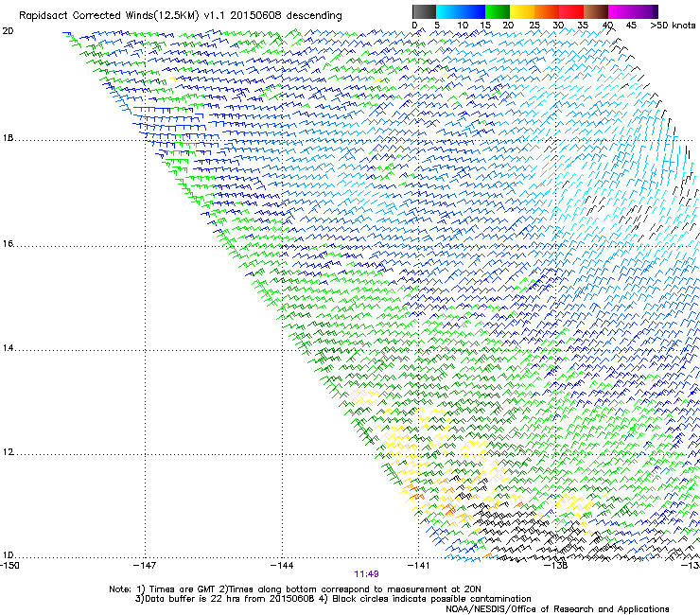Click the red 30–35 knots legend segment

(571, 11)
